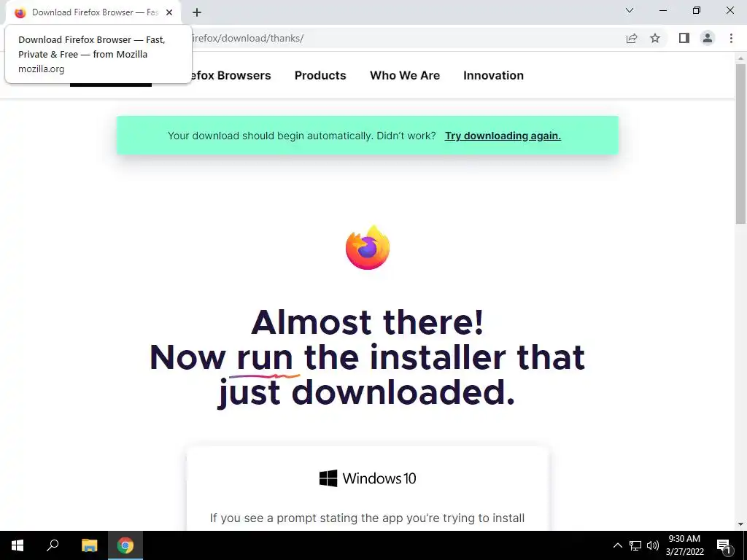
Task: Open the Innovation menu
Action: [494, 75]
